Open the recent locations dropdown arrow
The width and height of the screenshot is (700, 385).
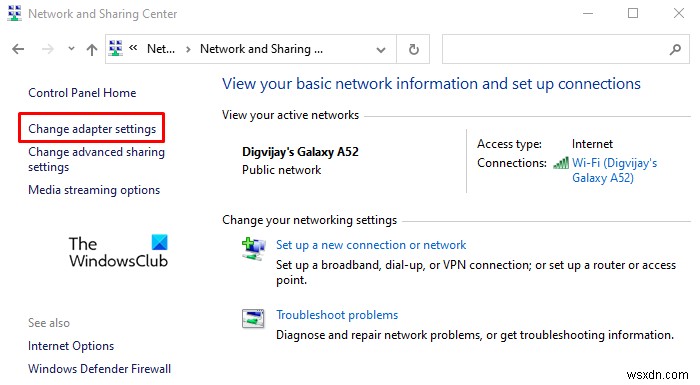[x=71, y=49]
